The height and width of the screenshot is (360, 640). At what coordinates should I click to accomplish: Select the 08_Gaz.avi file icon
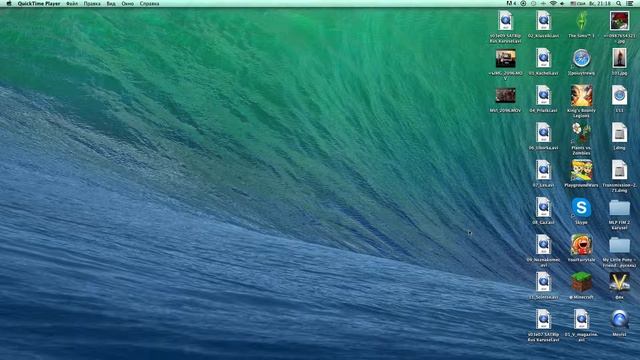coord(543,207)
